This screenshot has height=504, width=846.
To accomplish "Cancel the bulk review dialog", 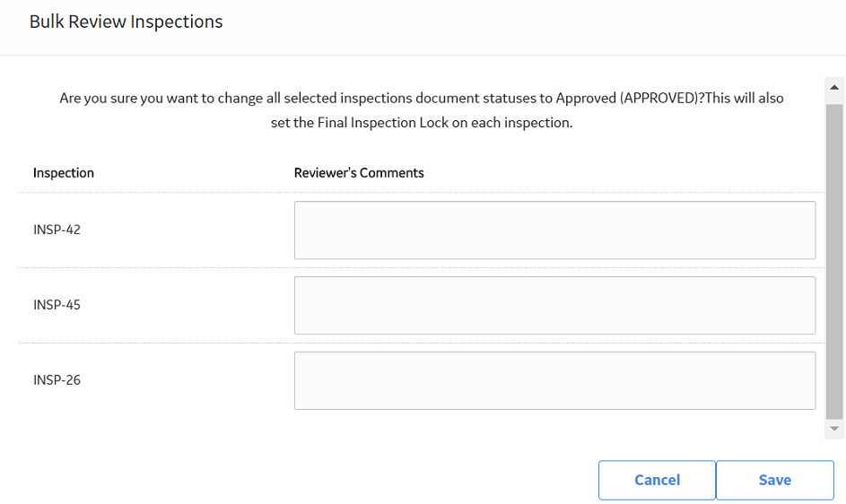I will click(x=657, y=480).
